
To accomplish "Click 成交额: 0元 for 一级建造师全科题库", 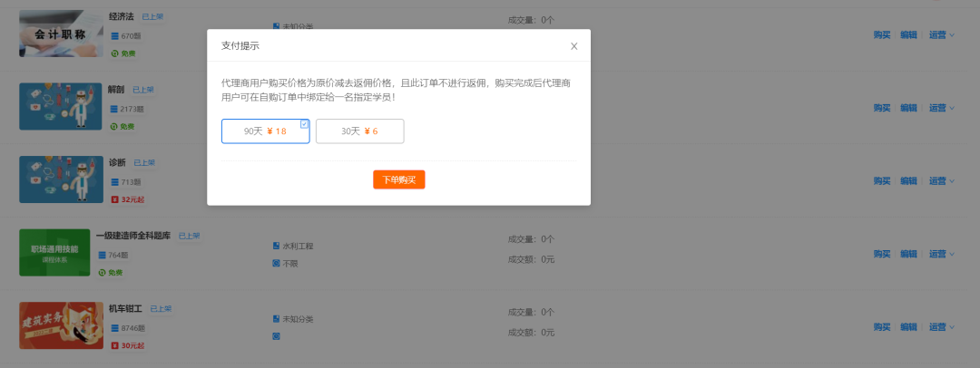I will (x=531, y=259).
